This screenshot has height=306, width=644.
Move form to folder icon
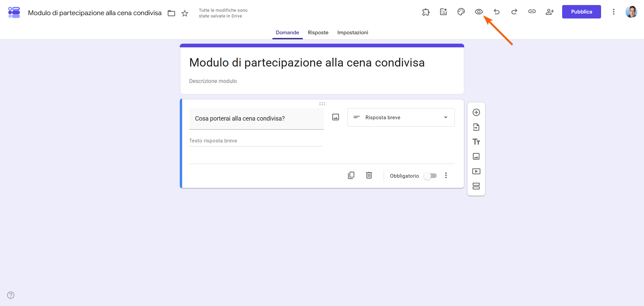click(x=171, y=13)
